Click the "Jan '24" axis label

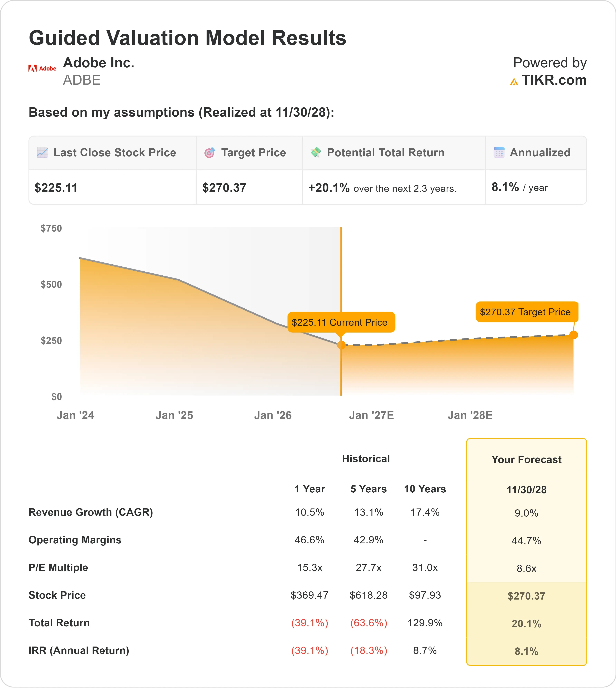pyautogui.click(x=75, y=415)
